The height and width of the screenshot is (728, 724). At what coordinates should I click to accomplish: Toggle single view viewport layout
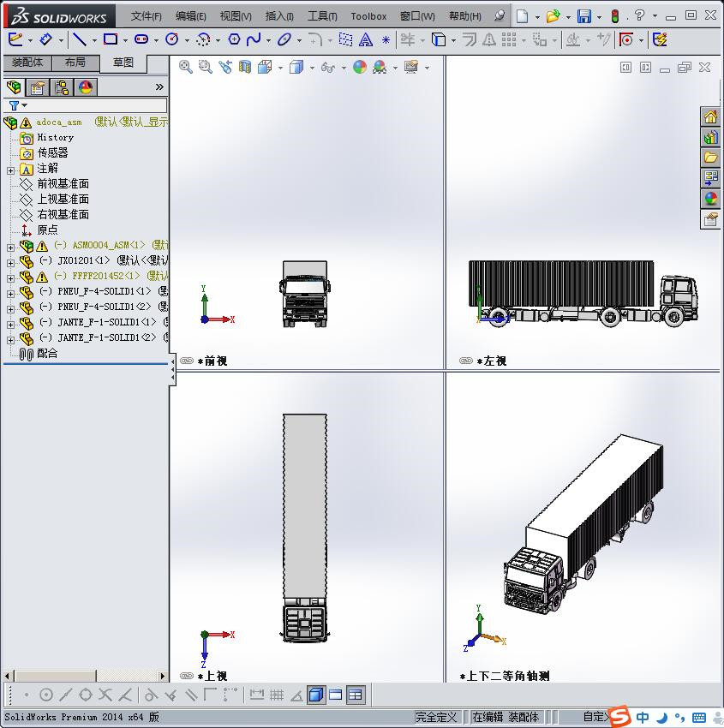(335, 695)
